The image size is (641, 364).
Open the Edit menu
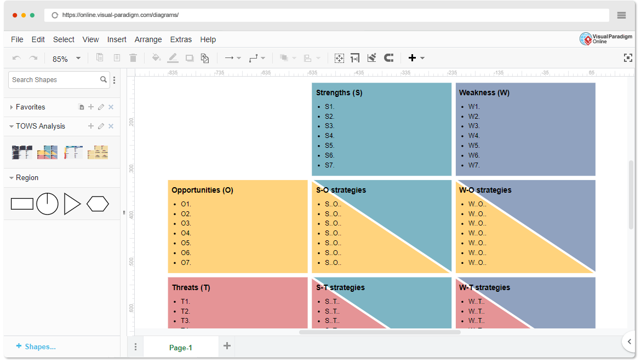pyautogui.click(x=38, y=39)
